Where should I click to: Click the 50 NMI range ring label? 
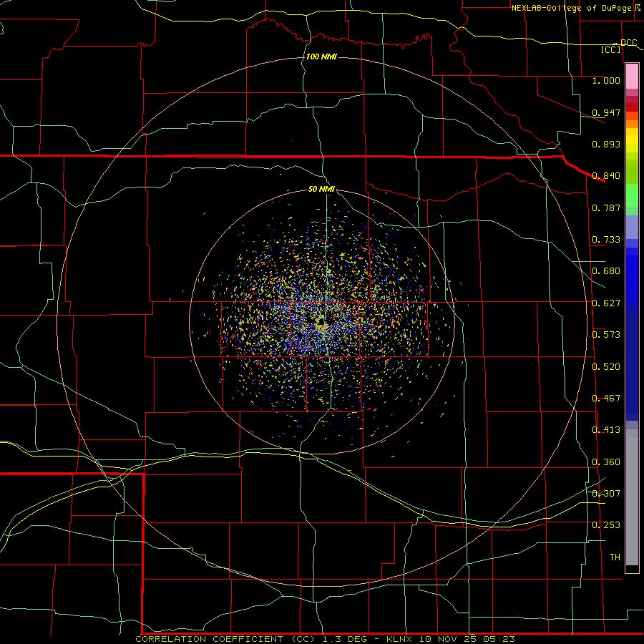coord(321,189)
